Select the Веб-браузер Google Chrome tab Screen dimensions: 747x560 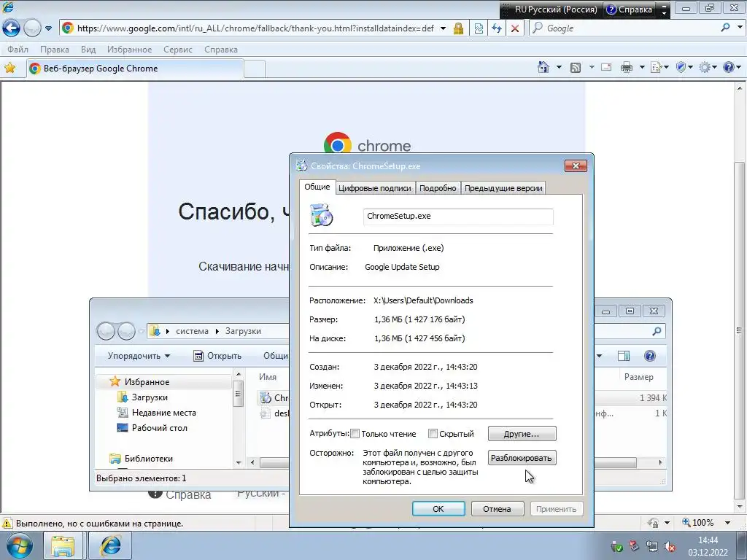pos(135,69)
